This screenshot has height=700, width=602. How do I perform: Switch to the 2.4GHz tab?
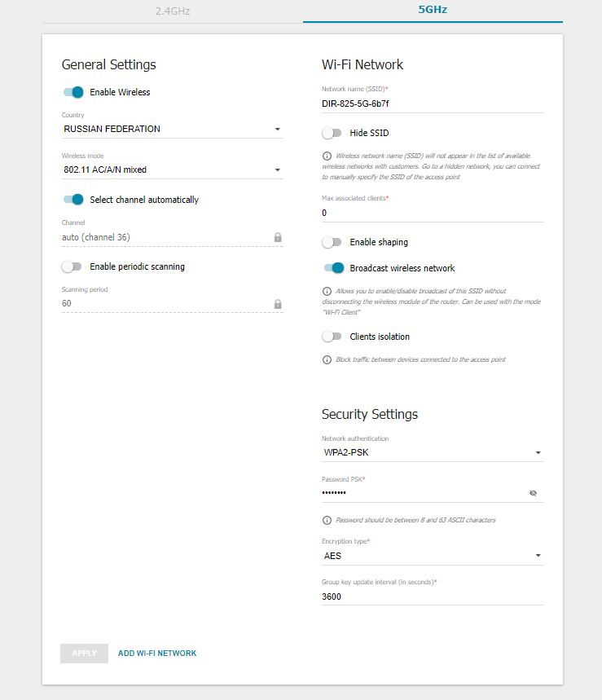pos(173,11)
